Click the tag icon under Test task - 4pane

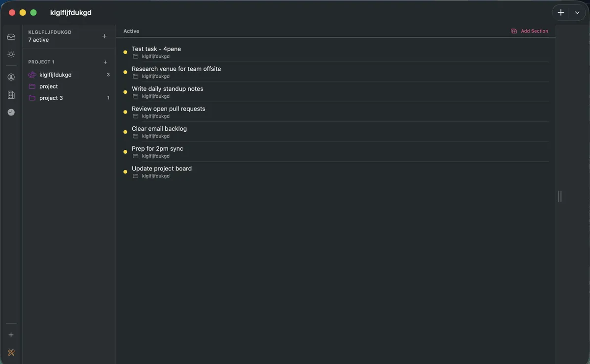[x=134, y=56]
